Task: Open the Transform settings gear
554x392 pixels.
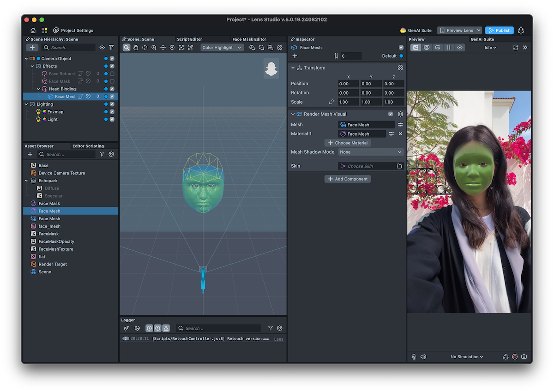Action: point(400,68)
